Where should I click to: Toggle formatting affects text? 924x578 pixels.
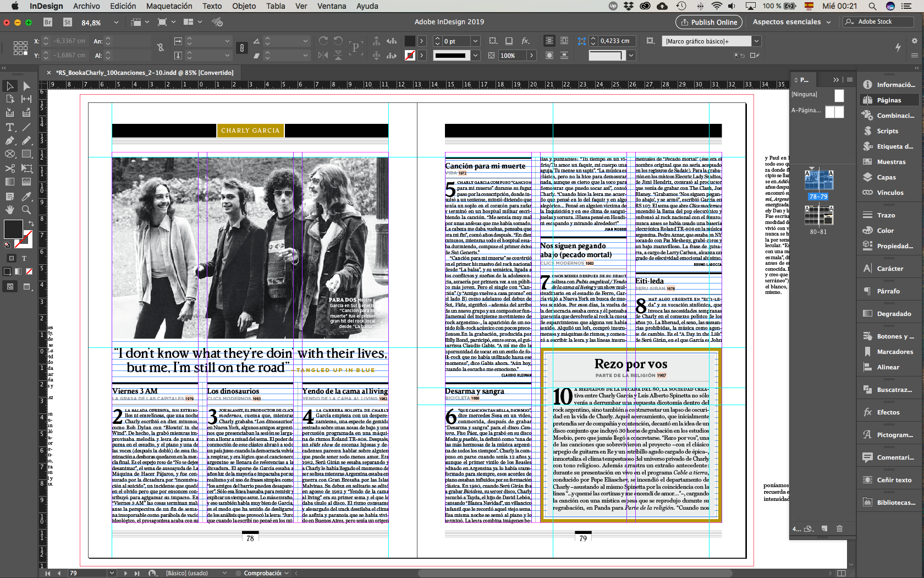(24, 258)
